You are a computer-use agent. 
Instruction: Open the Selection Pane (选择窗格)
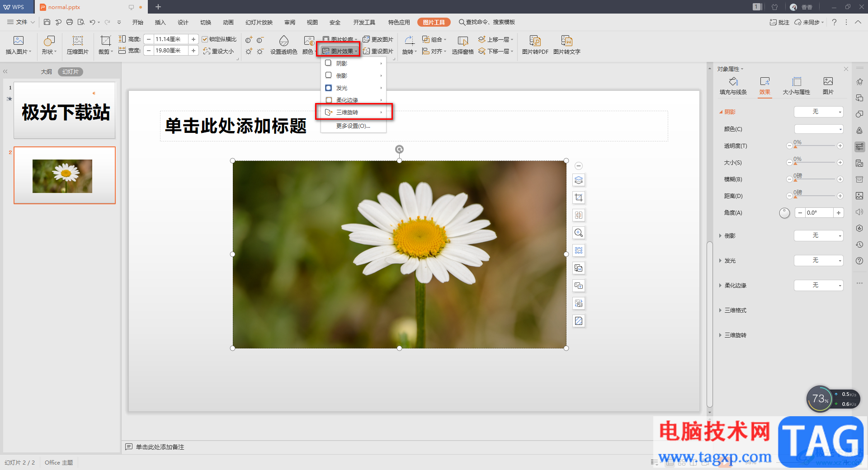pyautogui.click(x=462, y=45)
